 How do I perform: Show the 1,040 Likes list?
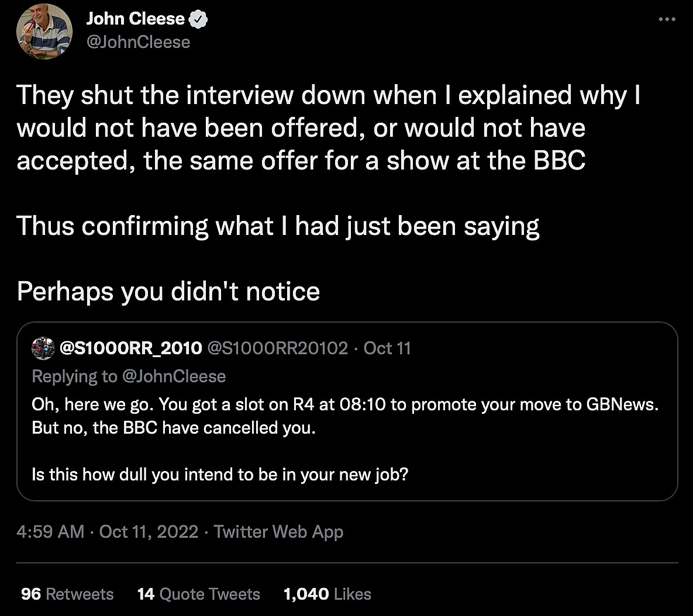(x=327, y=594)
